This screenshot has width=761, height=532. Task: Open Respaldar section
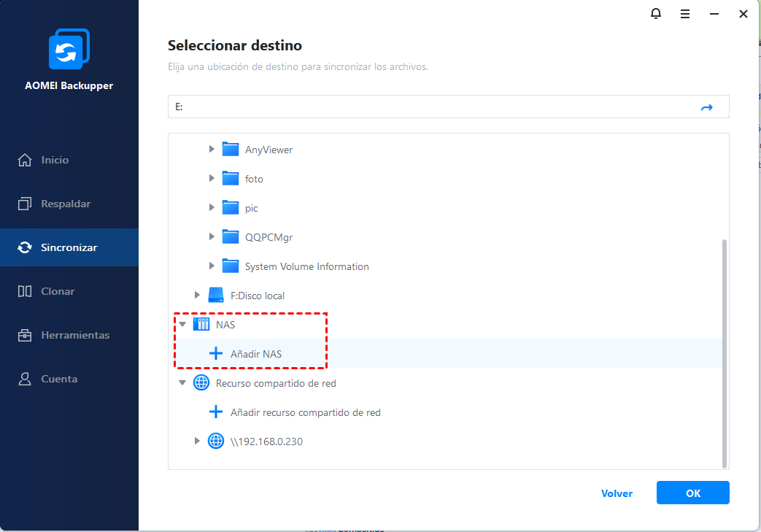[x=69, y=204]
